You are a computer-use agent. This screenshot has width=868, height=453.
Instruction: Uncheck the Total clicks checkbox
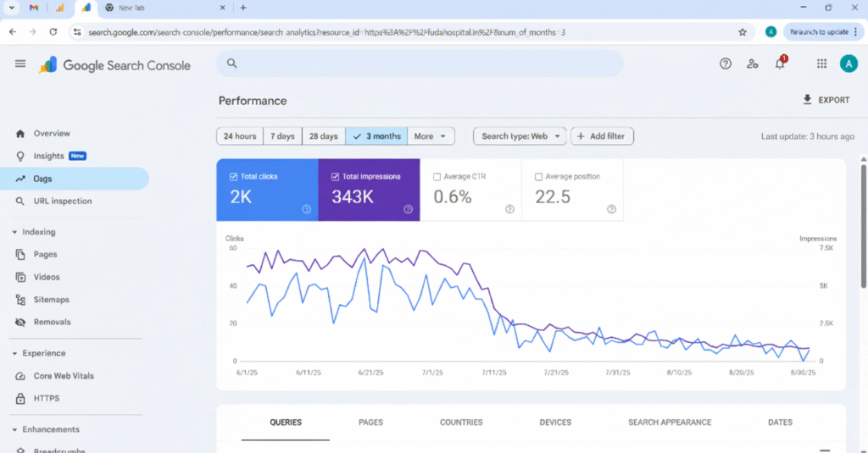(x=234, y=177)
